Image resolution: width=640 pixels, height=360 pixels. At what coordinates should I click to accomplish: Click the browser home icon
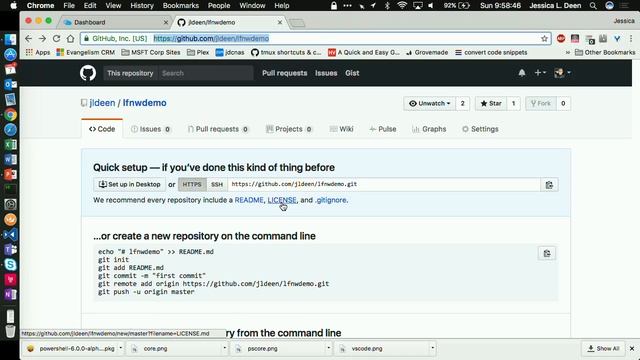click(x=70, y=38)
